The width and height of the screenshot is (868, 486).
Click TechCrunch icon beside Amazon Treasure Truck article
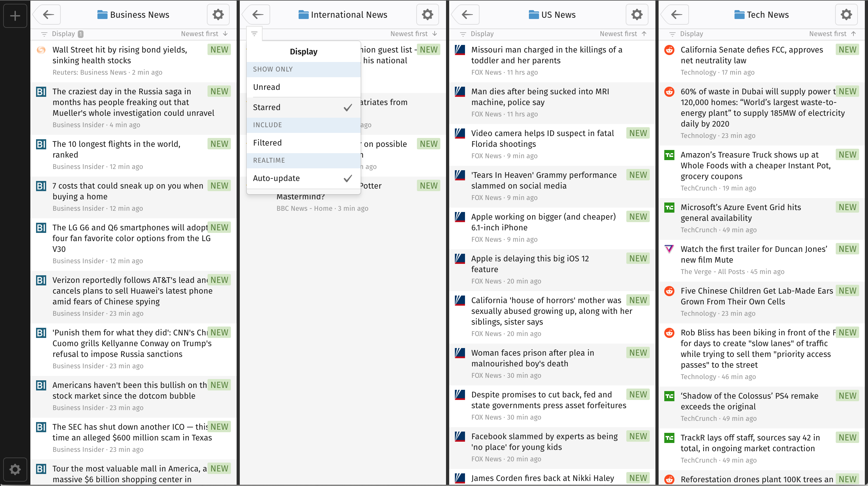tap(669, 155)
